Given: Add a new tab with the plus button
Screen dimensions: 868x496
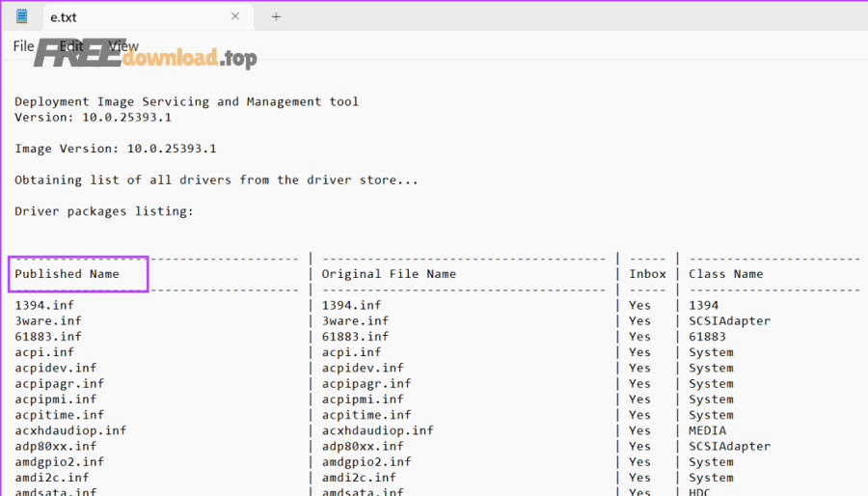Looking at the screenshot, I should (276, 17).
